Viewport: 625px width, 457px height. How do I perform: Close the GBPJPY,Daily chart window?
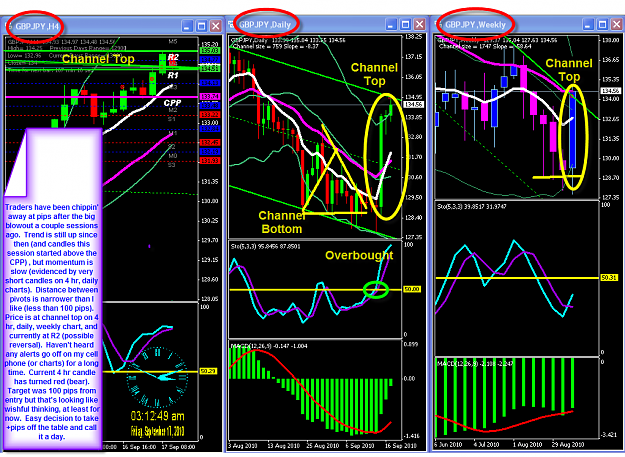(419, 25)
